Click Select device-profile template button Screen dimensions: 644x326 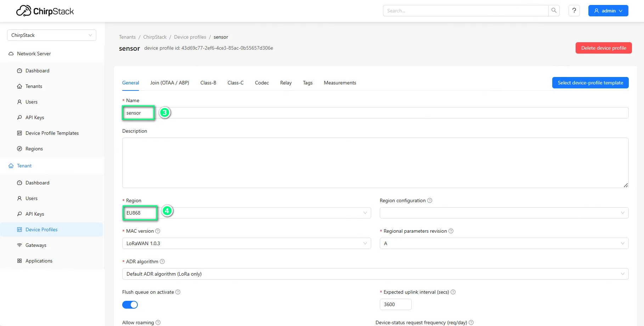tap(590, 83)
